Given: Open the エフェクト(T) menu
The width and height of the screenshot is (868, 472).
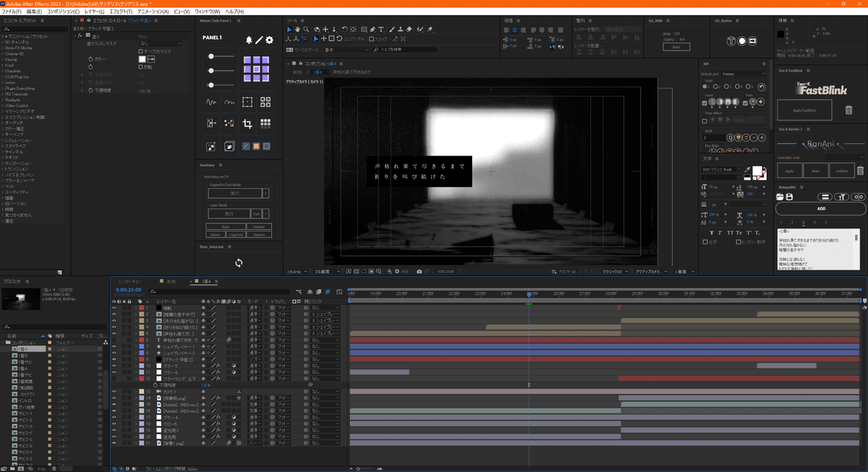Looking at the screenshot, I should tap(119, 12).
